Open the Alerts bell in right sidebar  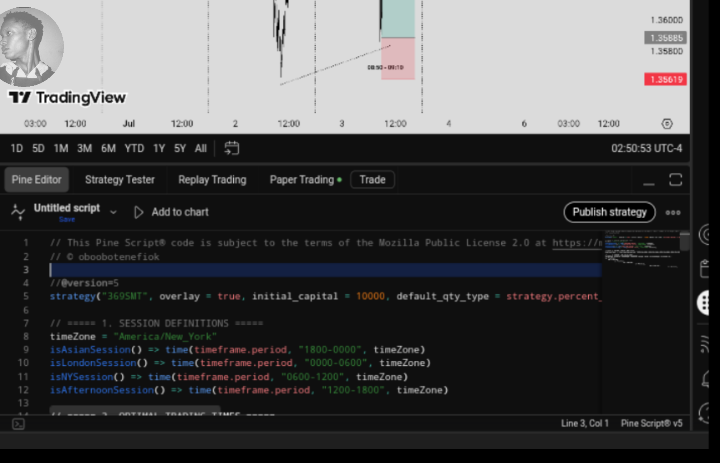click(707, 380)
